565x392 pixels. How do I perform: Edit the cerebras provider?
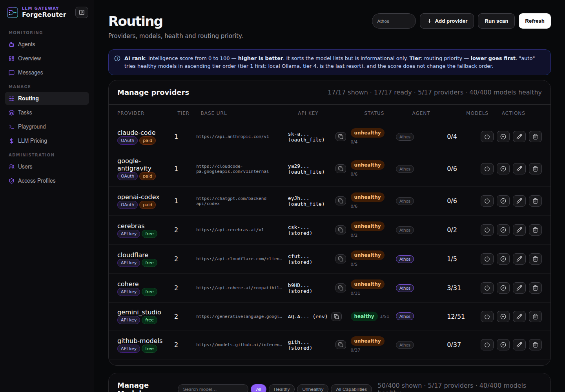(x=519, y=230)
